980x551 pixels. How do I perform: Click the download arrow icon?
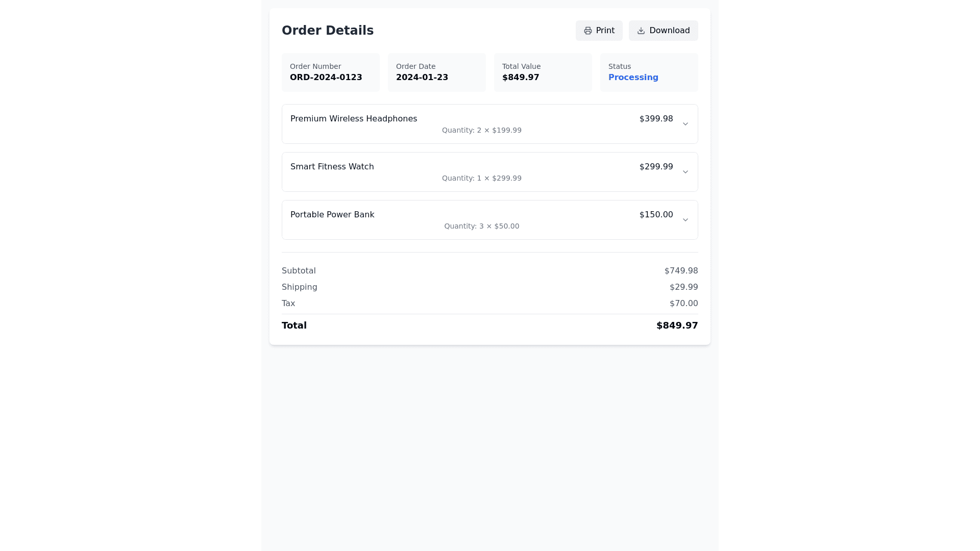pos(641,31)
